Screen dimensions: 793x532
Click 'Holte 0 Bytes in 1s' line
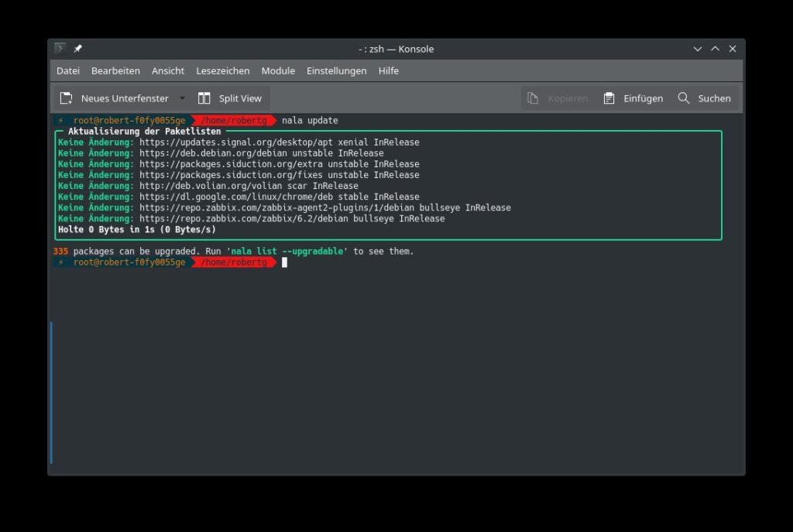(137, 229)
